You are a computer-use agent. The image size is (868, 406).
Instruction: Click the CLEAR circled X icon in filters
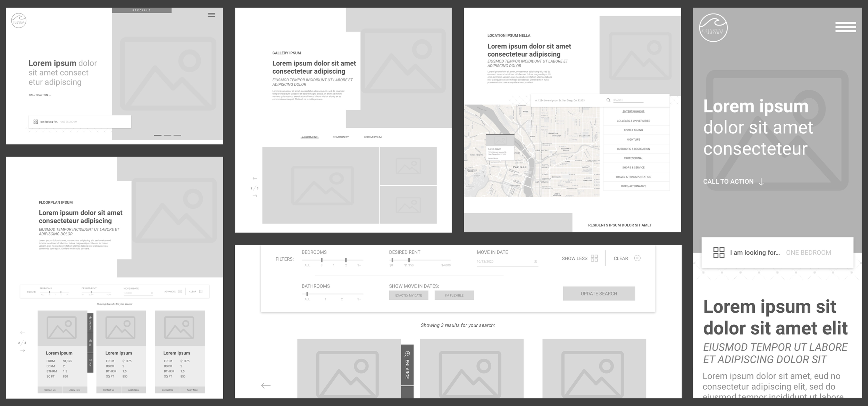click(x=637, y=258)
